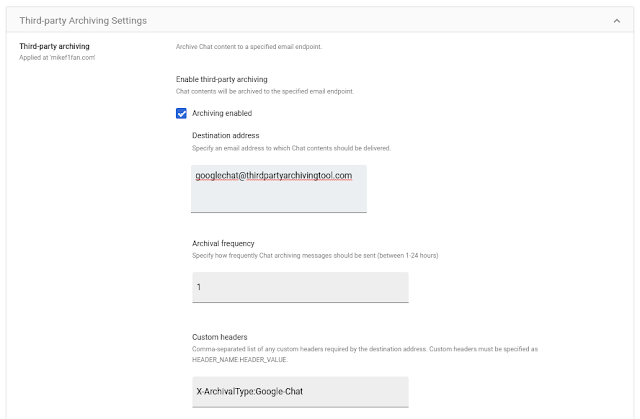640x419 pixels.
Task: Collapse the Third-party Archiving Settings section
Action: (617, 21)
